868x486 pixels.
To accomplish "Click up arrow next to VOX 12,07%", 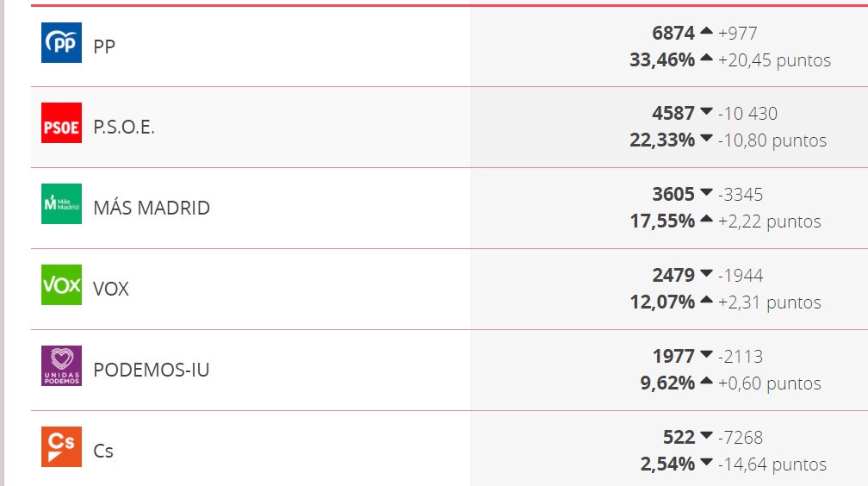I will pos(706,301).
